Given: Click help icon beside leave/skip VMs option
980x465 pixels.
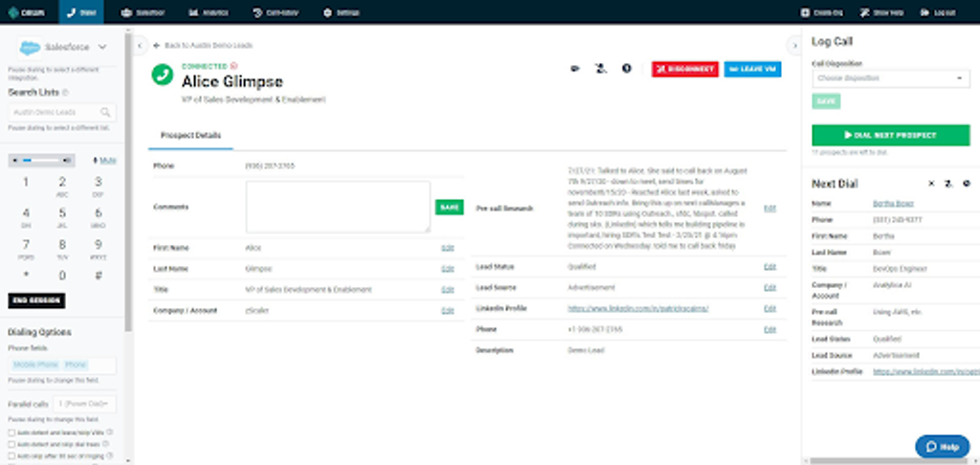Looking at the screenshot, I should [x=110, y=432].
